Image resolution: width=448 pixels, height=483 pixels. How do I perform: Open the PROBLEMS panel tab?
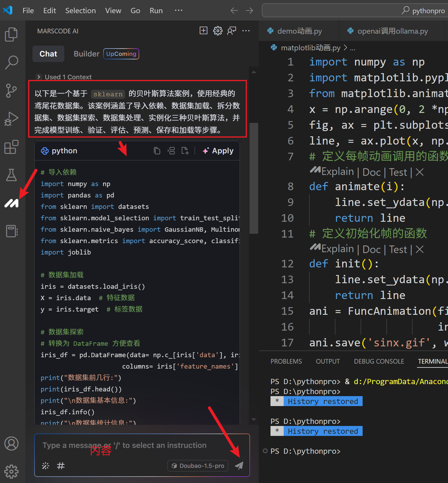pyautogui.click(x=286, y=361)
